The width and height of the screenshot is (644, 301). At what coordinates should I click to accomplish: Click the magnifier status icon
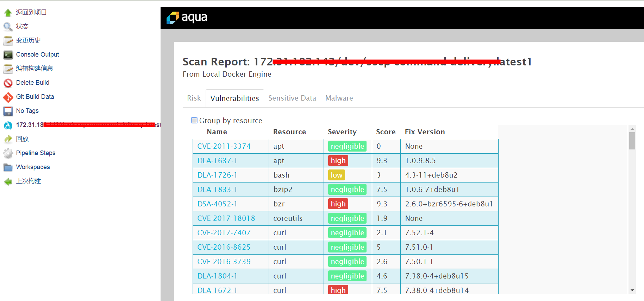point(8,27)
